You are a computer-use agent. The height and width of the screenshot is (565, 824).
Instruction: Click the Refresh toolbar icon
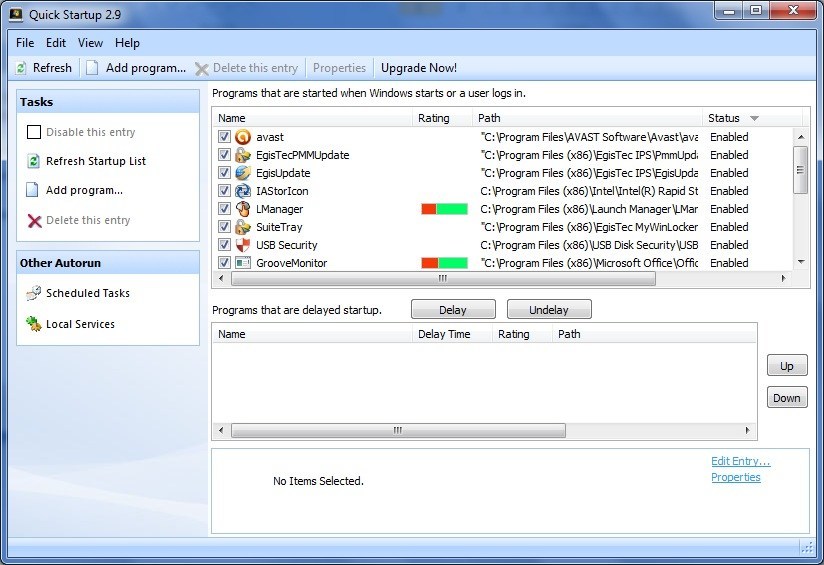21,68
